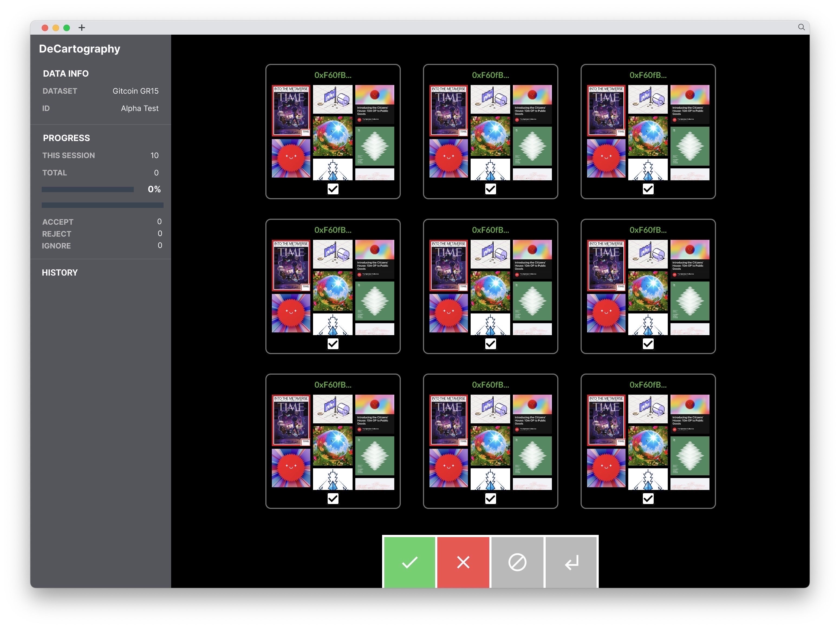This screenshot has width=840, height=628.
Task: Click the search icon in top right
Action: (802, 27)
